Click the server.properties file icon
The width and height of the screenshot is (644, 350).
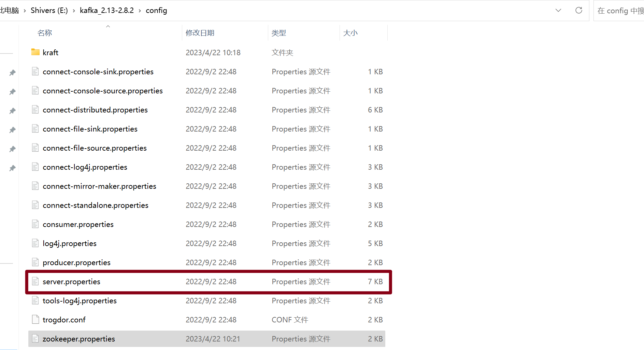pos(35,281)
